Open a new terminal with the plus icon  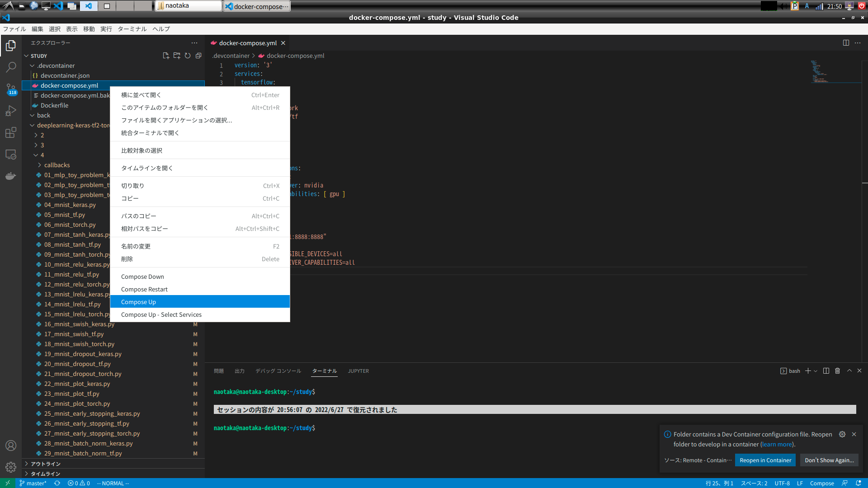pyautogui.click(x=808, y=371)
